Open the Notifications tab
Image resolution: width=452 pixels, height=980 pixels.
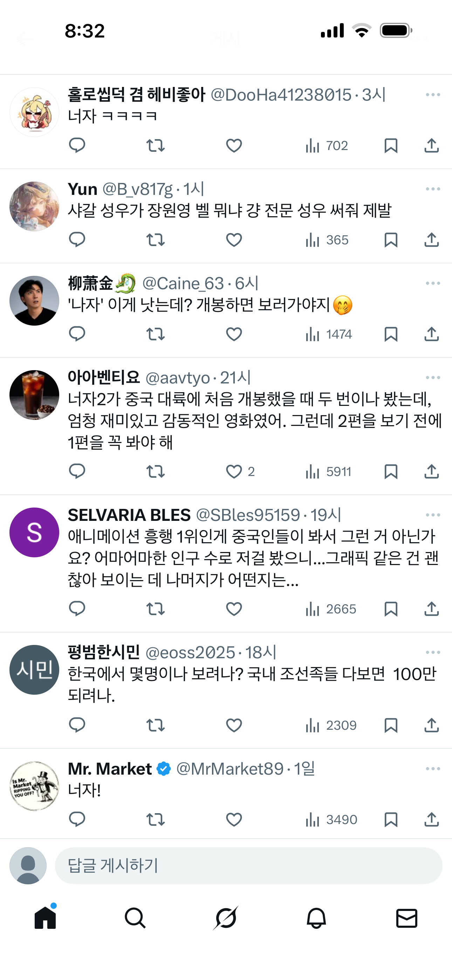[316, 918]
